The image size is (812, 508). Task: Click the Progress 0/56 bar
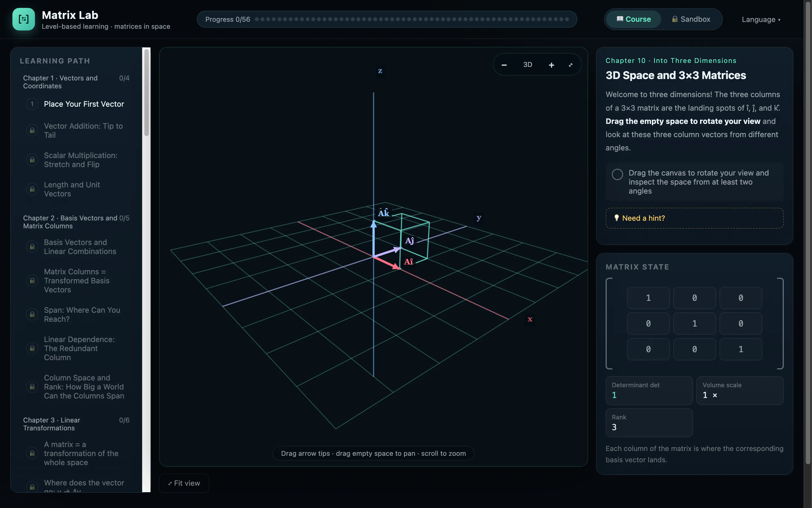(387, 19)
